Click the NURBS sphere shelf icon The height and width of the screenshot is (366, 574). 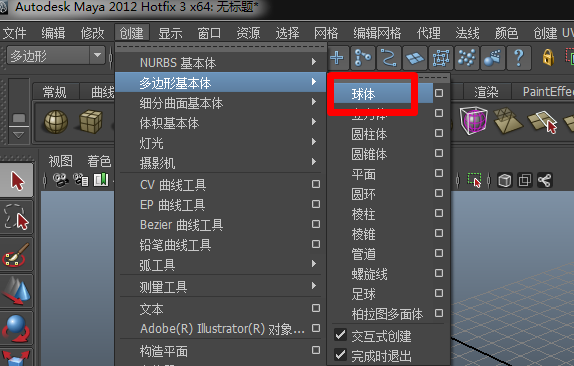pyautogui.click(x=56, y=122)
